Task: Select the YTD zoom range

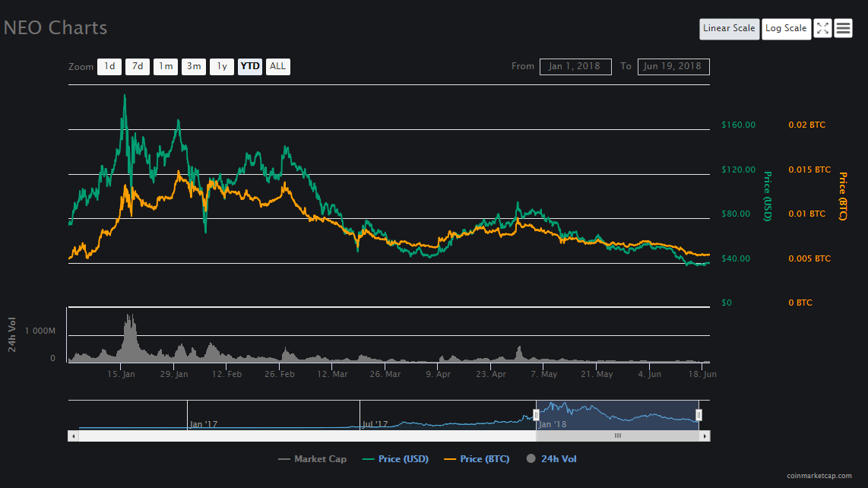Action: pyautogui.click(x=249, y=66)
